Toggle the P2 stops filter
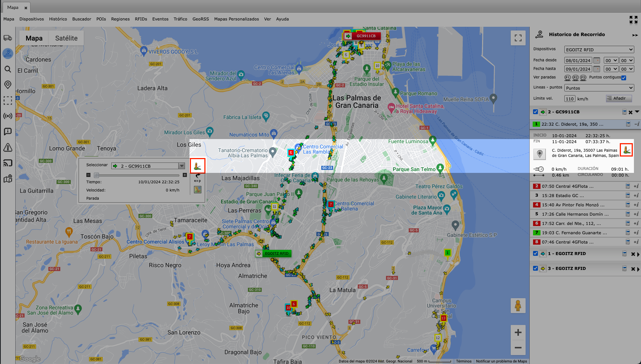Image resolution: width=641 pixels, height=364 pixels. 575,78
